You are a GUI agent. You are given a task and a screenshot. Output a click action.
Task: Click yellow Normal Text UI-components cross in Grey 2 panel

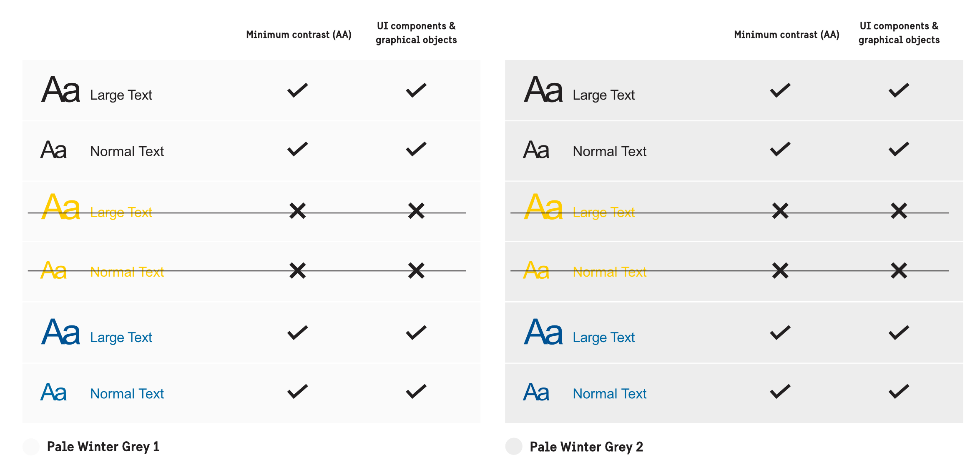point(899,270)
